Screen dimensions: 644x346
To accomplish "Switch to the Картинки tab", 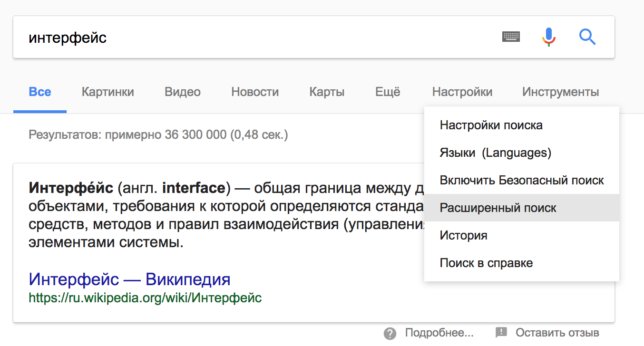I will coord(107,92).
